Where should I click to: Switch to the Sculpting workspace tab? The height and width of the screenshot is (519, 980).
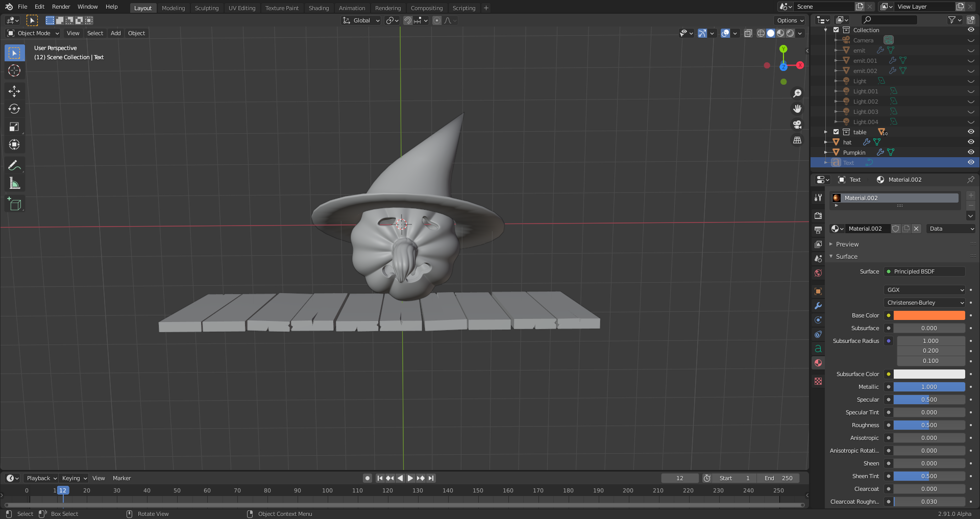tap(206, 8)
